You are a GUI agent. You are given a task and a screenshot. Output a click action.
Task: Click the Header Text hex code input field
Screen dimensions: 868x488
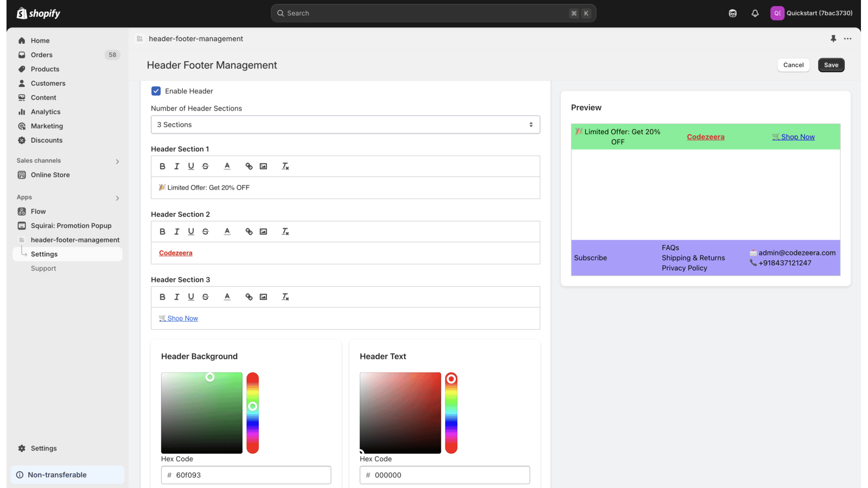pos(444,474)
